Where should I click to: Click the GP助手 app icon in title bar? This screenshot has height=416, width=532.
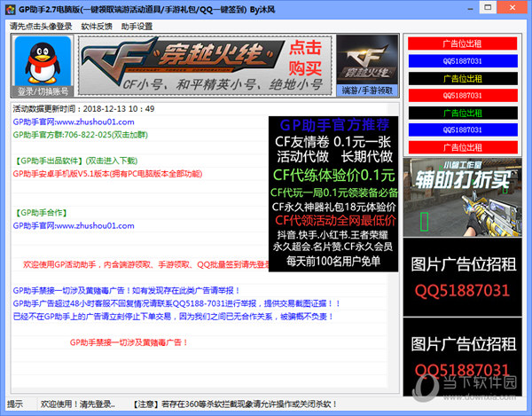point(11,9)
